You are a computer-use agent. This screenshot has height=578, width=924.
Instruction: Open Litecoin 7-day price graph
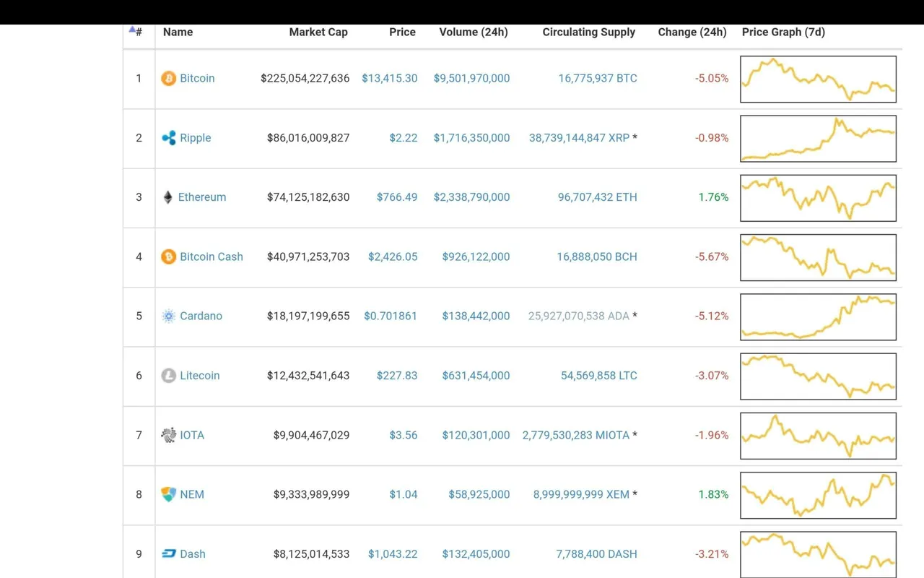click(819, 376)
